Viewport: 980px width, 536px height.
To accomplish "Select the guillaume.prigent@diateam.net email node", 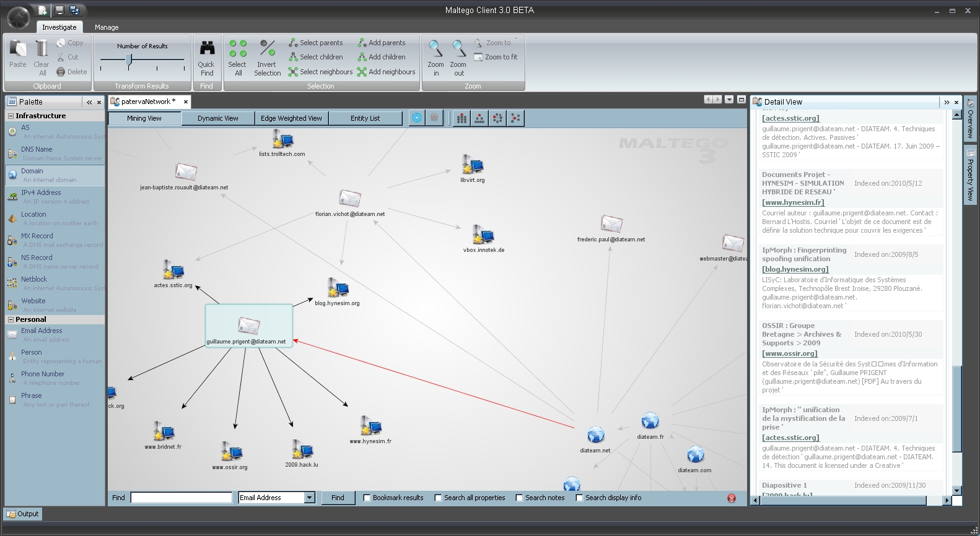I will coord(248,326).
